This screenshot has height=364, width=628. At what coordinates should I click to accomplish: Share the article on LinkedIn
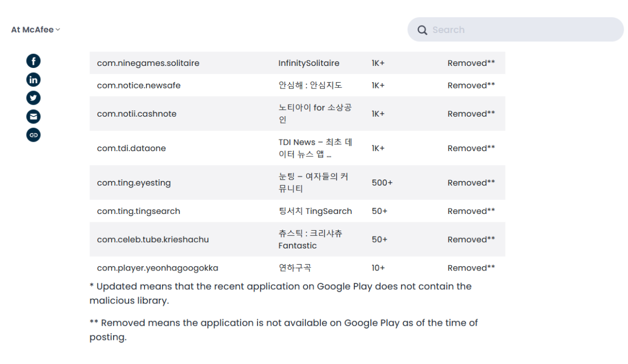point(33,79)
